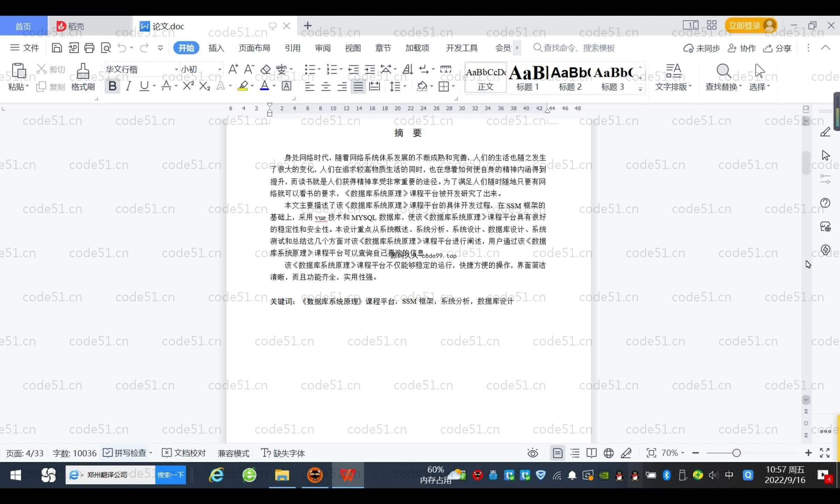This screenshot has height=504, width=840.
Task: Undo the last action
Action: (x=121, y=48)
